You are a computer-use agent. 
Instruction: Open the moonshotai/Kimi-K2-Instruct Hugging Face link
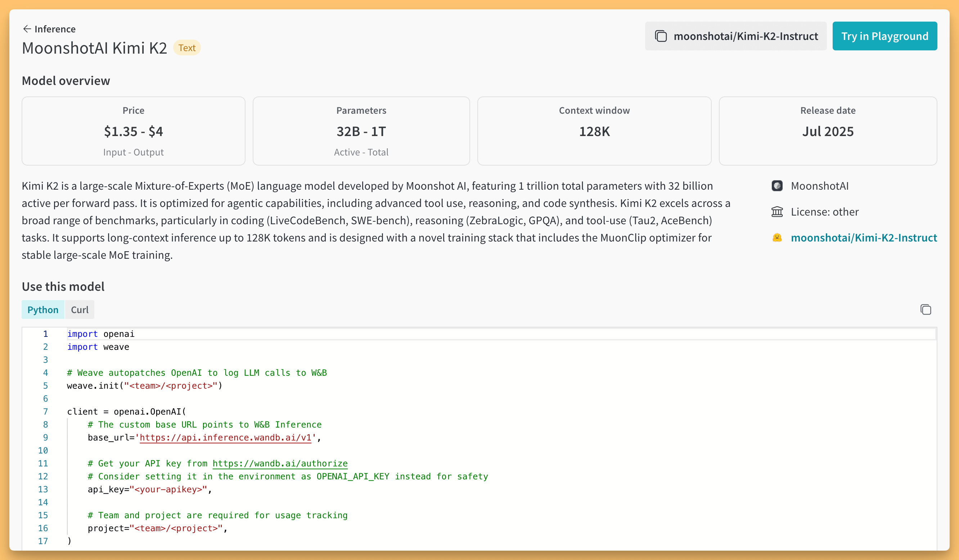click(864, 238)
